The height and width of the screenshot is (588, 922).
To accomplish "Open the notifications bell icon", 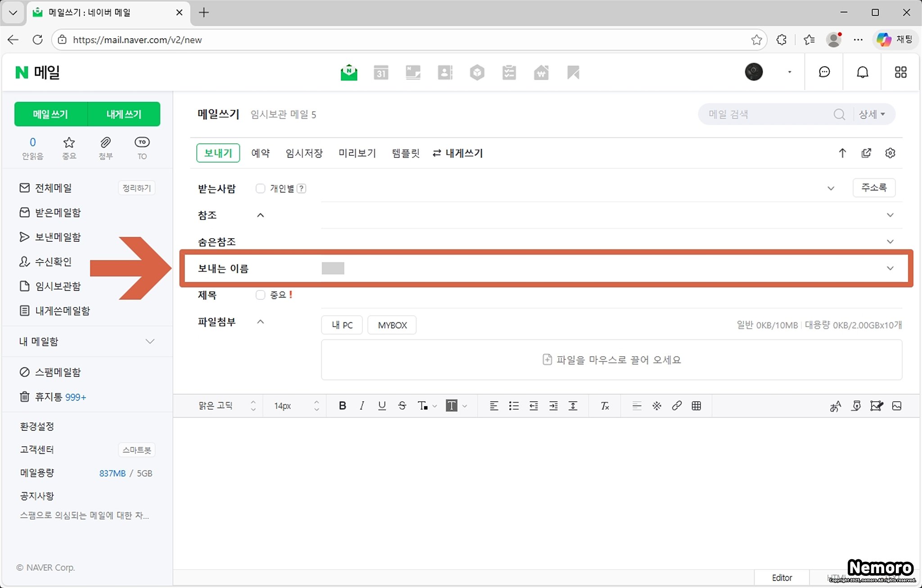I will pyautogui.click(x=862, y=72).
